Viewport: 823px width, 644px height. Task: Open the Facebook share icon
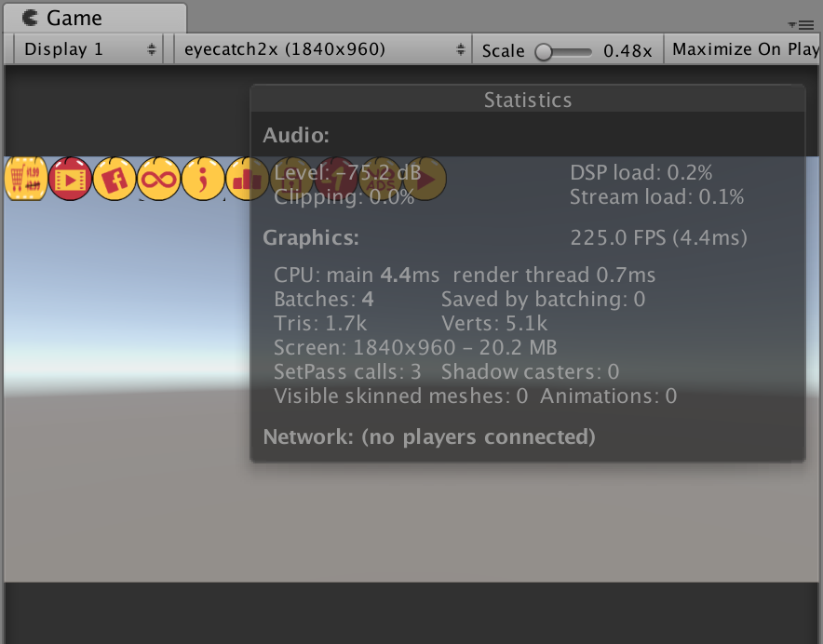point(115,179)
